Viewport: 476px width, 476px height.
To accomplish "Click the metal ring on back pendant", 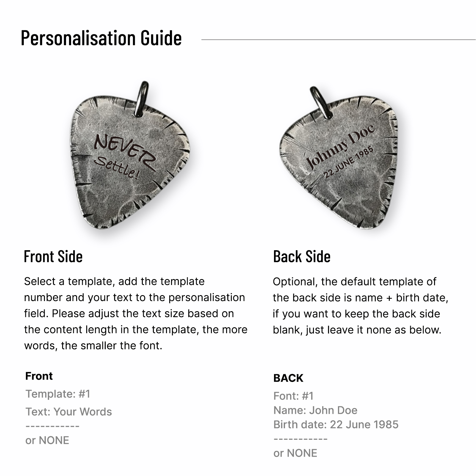I will coord(321,103).
